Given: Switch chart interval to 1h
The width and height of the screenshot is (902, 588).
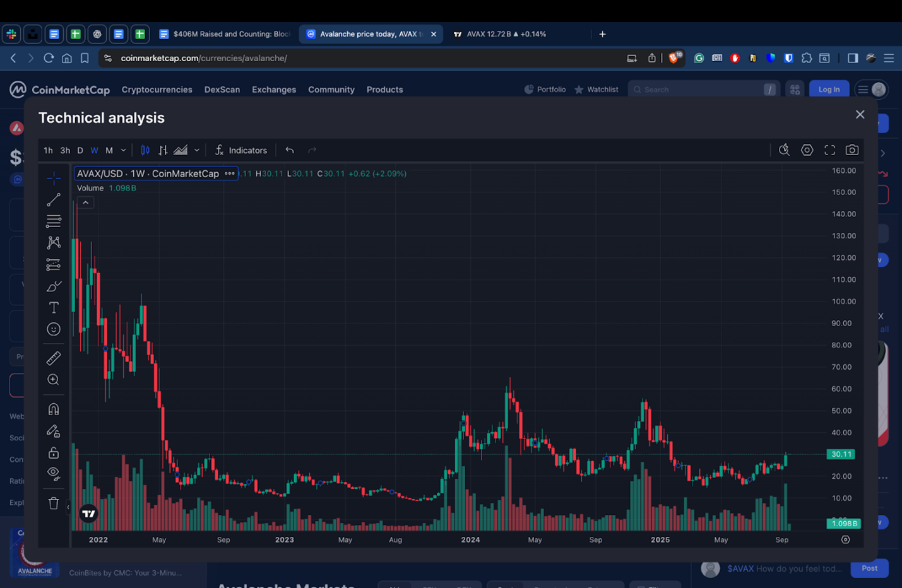Looking at the screenshot, I should pos(48,150).
